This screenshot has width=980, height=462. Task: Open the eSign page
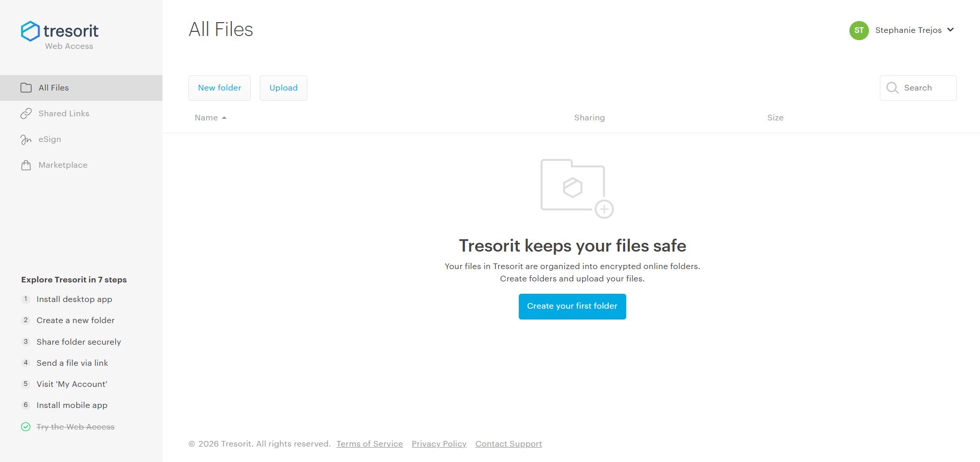pos(81,139)
